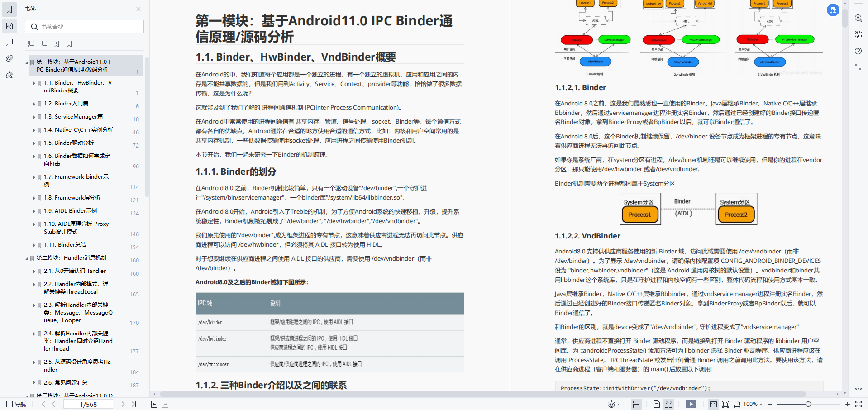Switch to the 书签 bookmarks tab
868x410 pixels.
coord(9,9)
